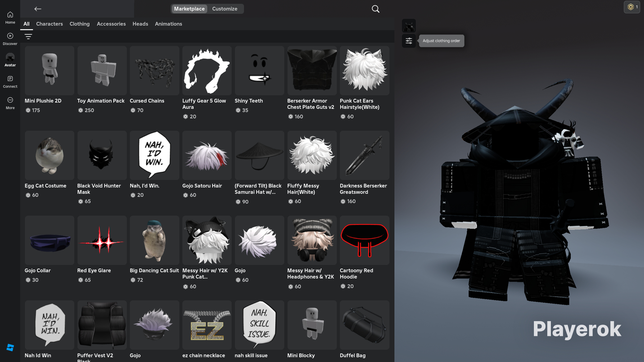Open the Black Samurai Hat item
Image resolution: width=644 pixels, height=362 pixels.
pyautogui.click(x=259, y=156)
